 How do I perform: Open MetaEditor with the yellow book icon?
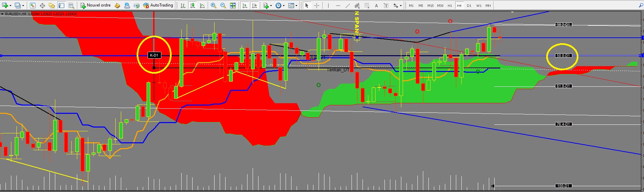[117, 5]
